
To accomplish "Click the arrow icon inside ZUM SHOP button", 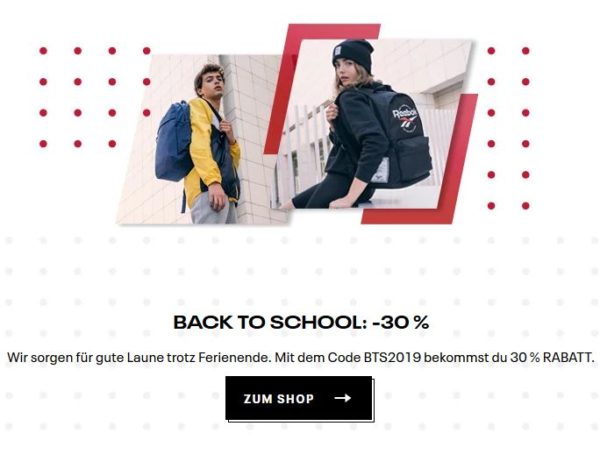I will click(x=342, y=398).
